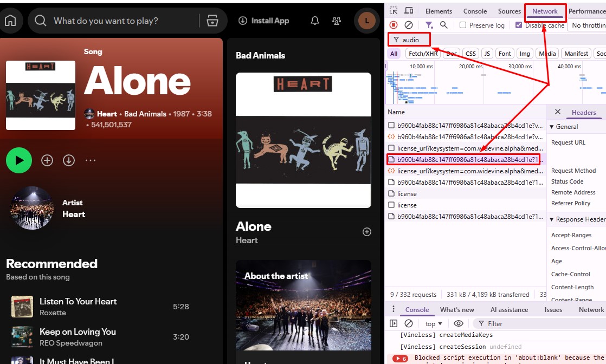This screenshot has height=364, width=606.
Task: Open the profile avatar 'L'
Action: coord(366,21)
